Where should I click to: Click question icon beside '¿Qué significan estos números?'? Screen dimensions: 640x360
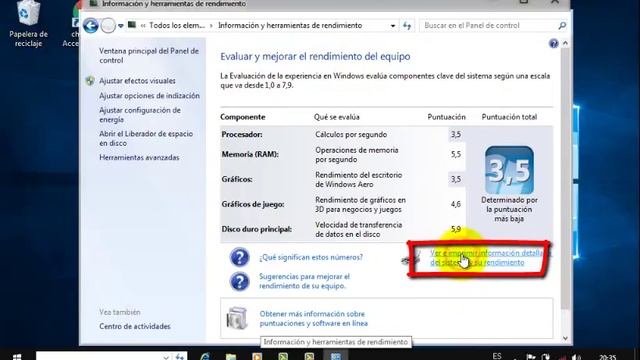pos(240,257)
